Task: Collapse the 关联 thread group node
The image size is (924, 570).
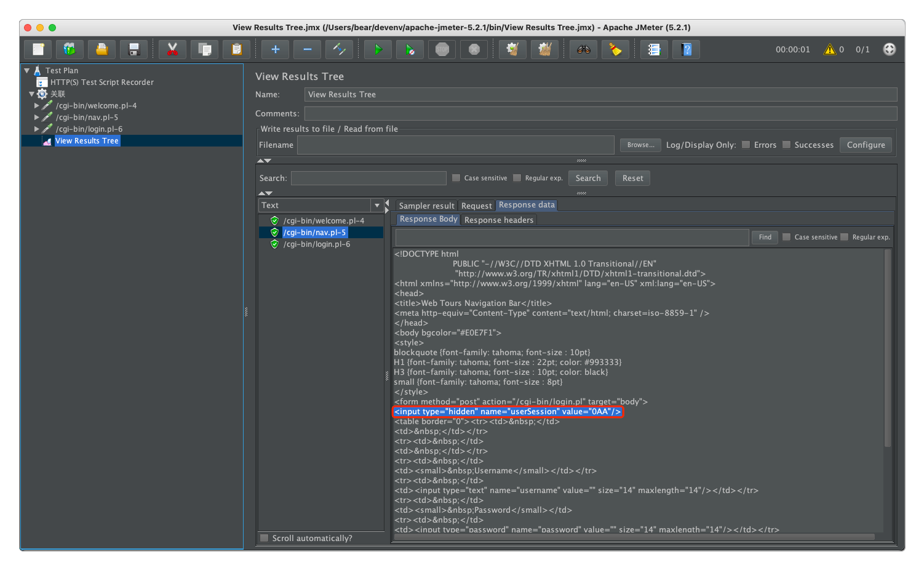Action: point(31,94)
